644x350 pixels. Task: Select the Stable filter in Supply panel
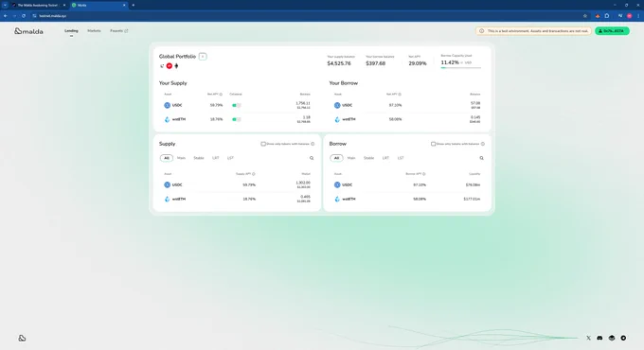tap(199, 158)
